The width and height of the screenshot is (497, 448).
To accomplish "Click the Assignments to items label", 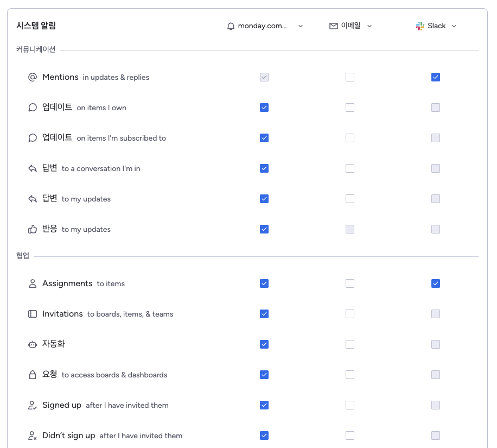I will (67, 283).
